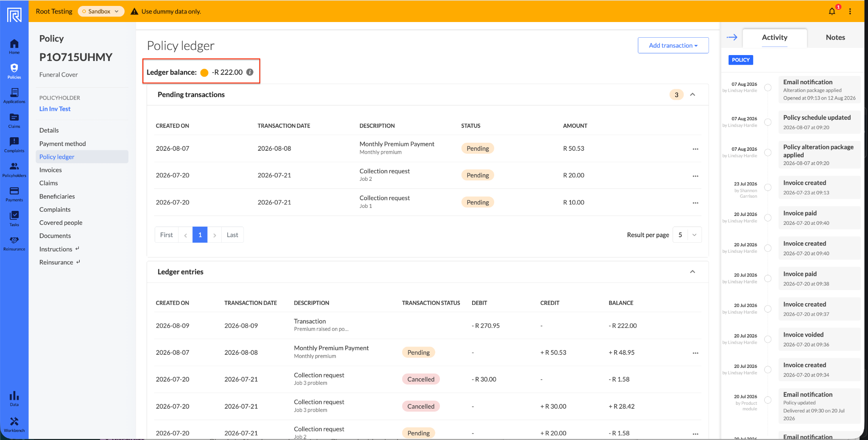868x440 pixels.
Task: Open Claims in policy menu
Action: [x=49, y=183]
